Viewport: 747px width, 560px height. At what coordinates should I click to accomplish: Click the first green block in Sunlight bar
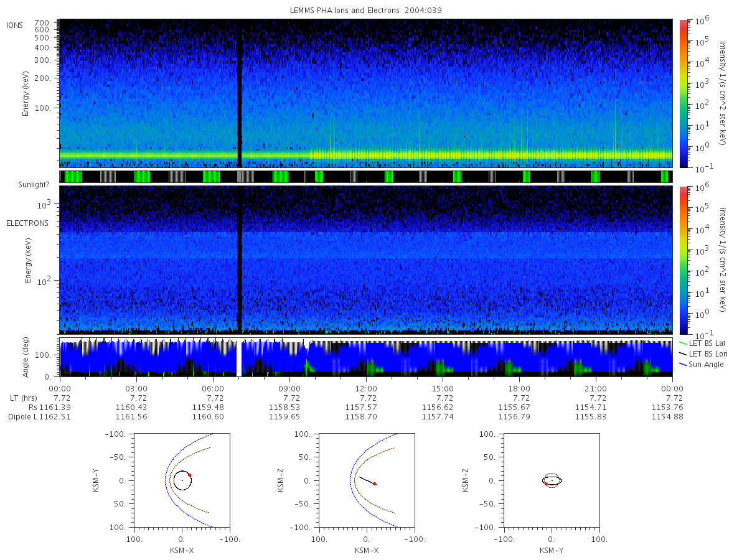(73, 177)
